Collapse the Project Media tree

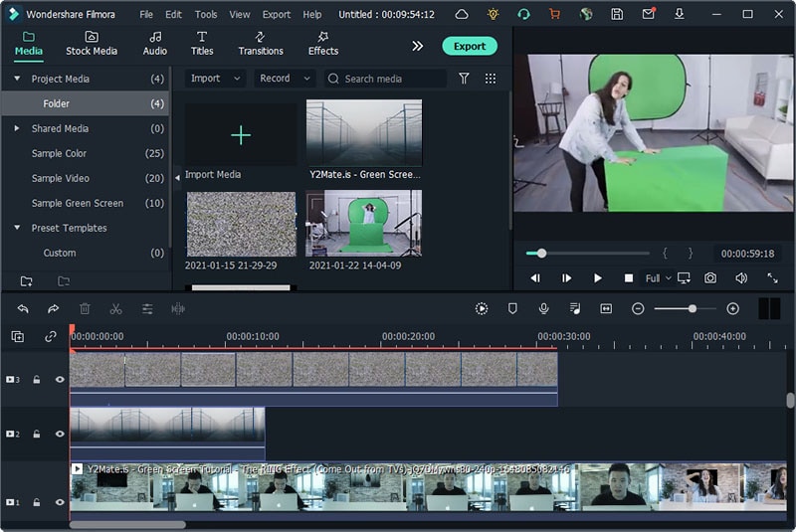(x=17, y=79)
